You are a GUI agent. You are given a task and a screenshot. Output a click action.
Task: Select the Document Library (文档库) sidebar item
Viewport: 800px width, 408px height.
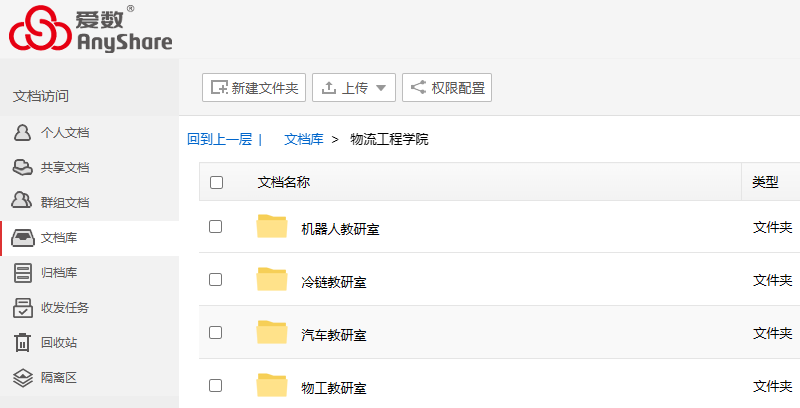pyautogui.click(x=60, y=238)
